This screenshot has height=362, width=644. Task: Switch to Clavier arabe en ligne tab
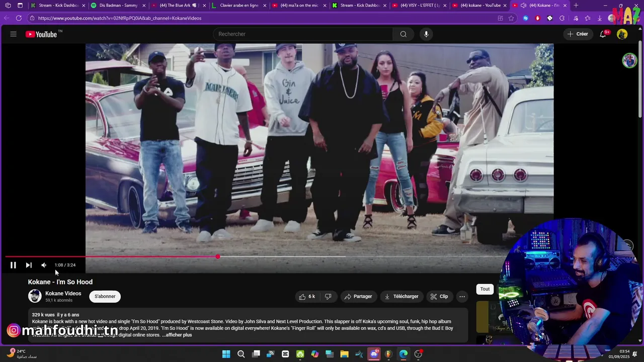[x=239, y=6]
